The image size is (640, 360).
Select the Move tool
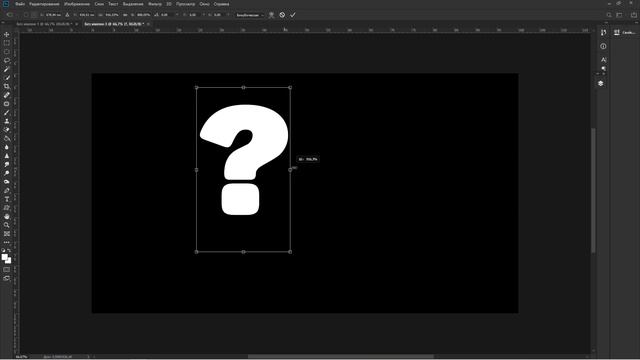click(7, 34)
